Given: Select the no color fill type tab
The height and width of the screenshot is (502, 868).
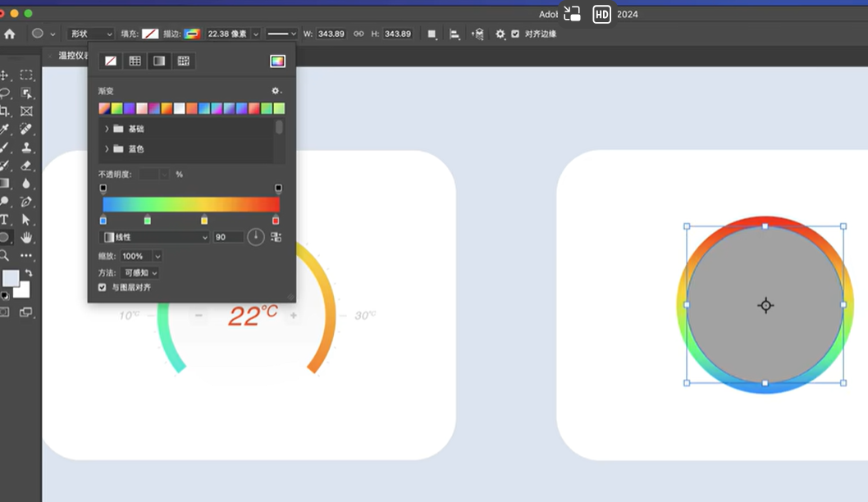Looking at the screenshot, I should tap(111, 62).
